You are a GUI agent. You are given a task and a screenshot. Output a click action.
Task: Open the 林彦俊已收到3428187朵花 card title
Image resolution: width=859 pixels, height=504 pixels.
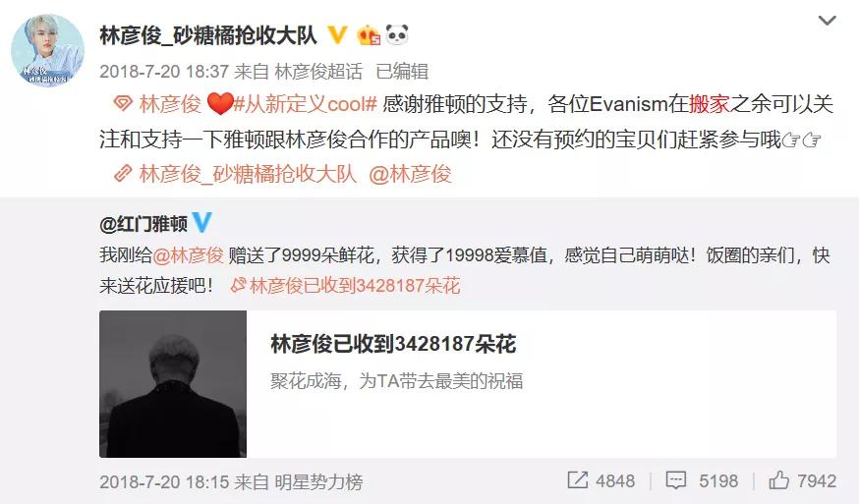pyautogui.click(x=393, y=344)
